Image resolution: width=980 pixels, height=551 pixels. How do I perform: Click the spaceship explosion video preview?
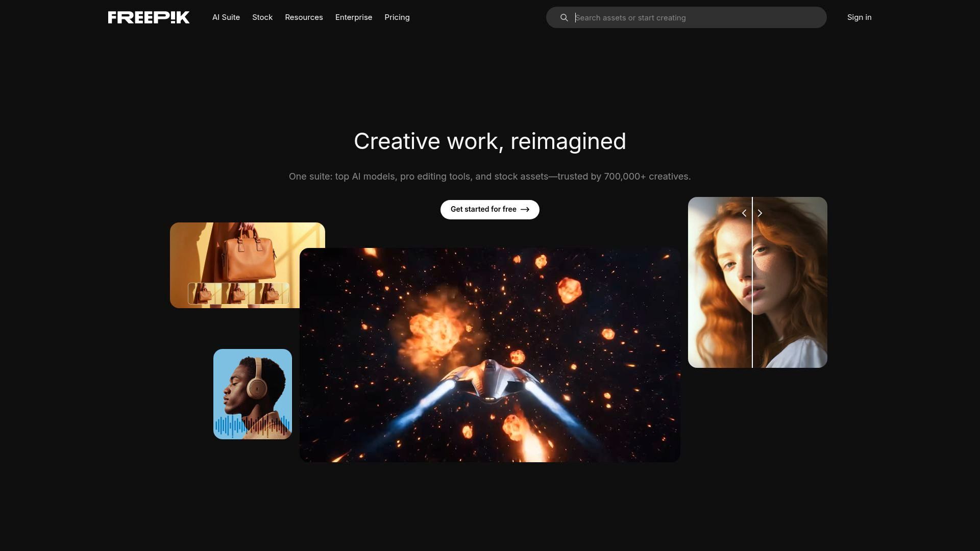(490, 355)
